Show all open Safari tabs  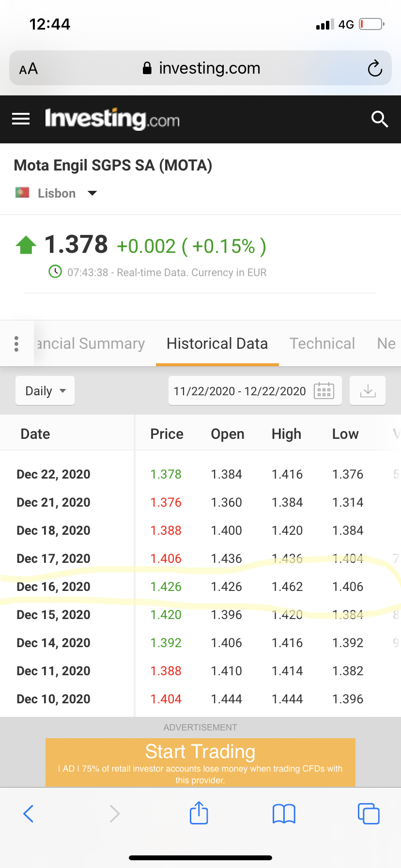pos(369,813)
